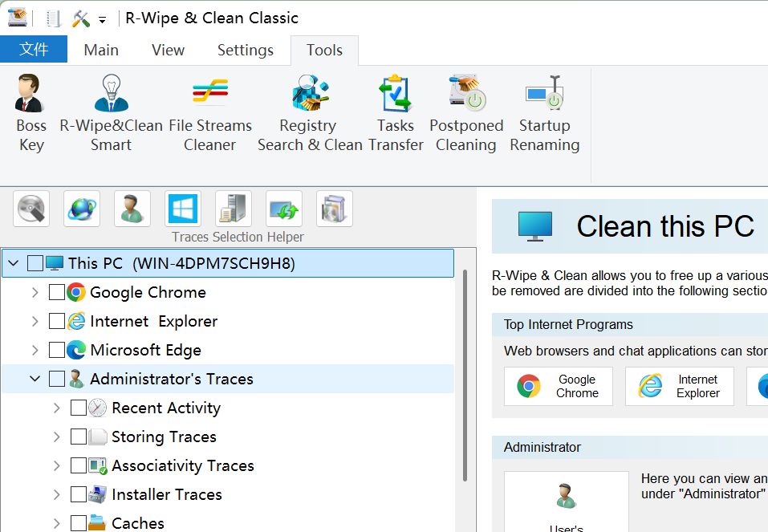
Task: Launch R-Wipe&Clean Smart
Action: [x=111, y=112]
